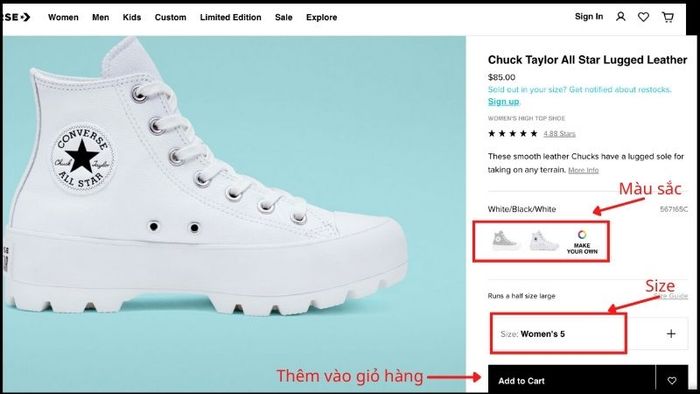Open the Men menu
Screen dimensions: 700x394
click(100, 17)
